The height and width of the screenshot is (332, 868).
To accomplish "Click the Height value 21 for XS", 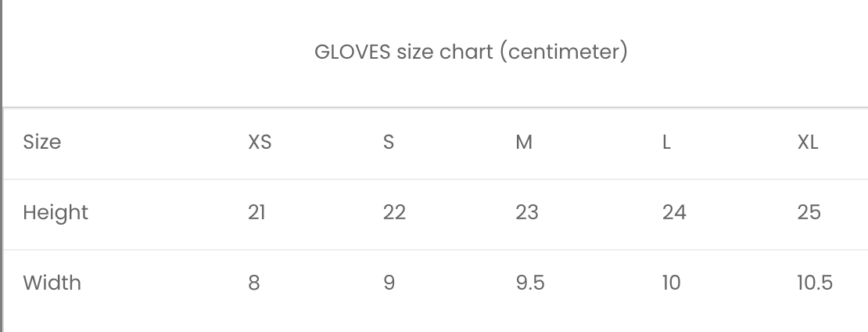I will [256, 212].
